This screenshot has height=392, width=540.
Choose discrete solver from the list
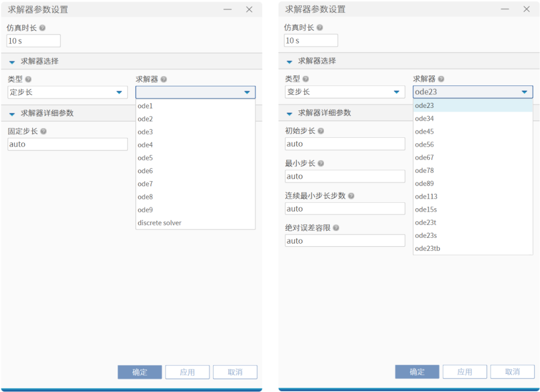click(x=159, y=223)
